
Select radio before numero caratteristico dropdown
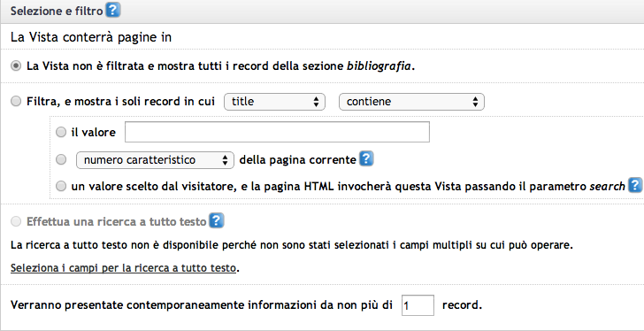[x=61, y=159]
